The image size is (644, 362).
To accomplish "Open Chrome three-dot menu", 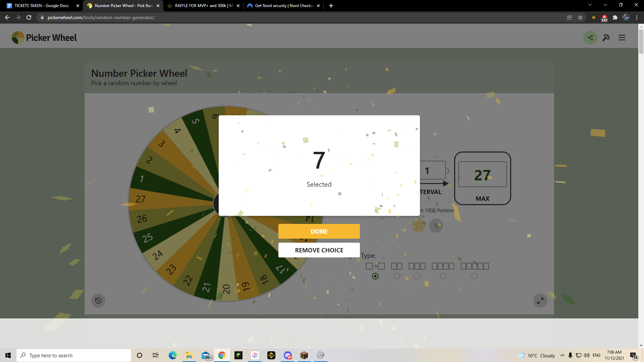I will [637, 17].
